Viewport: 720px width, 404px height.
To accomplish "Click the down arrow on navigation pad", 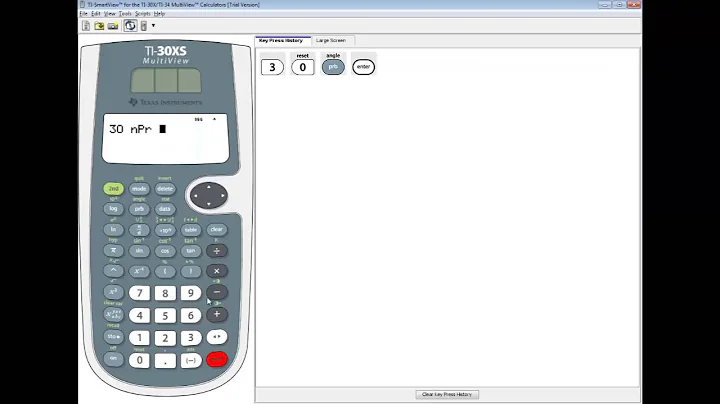I will (209, 204).
